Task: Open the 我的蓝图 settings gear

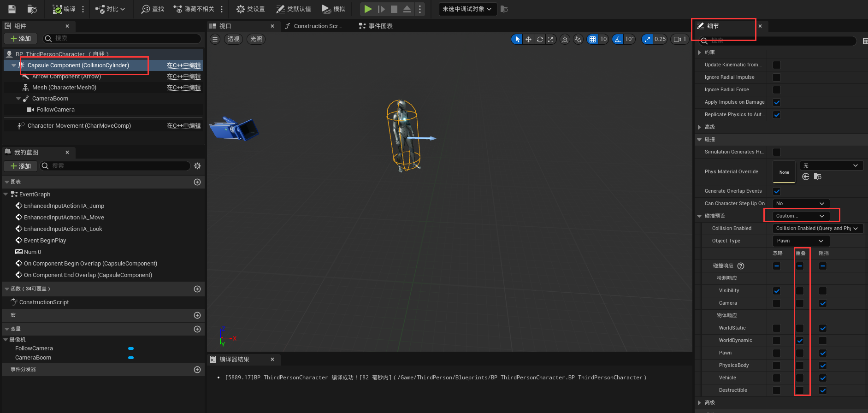Action: pos(197,166)
